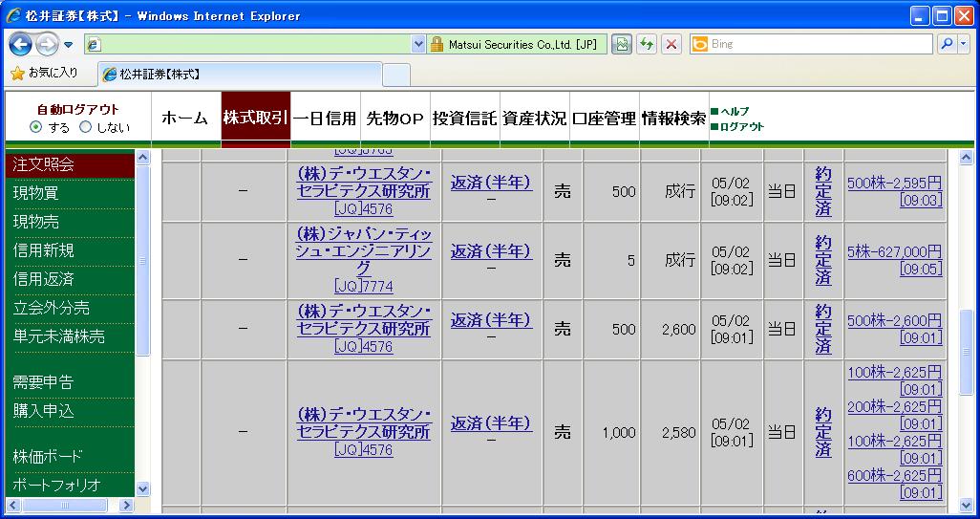Viewport: 980px width, 519px height.
Task: Switch to the 資産状況 menu tab
Action: (534, 119)
